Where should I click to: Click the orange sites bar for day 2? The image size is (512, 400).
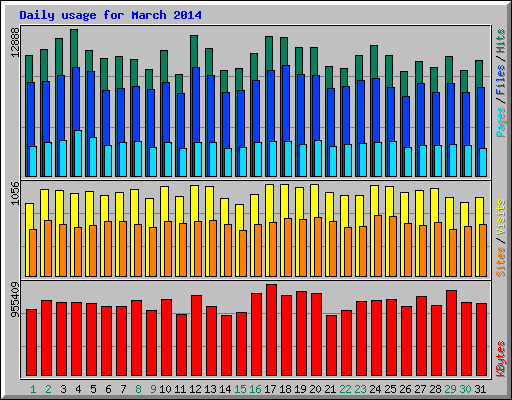click(48, 248)
